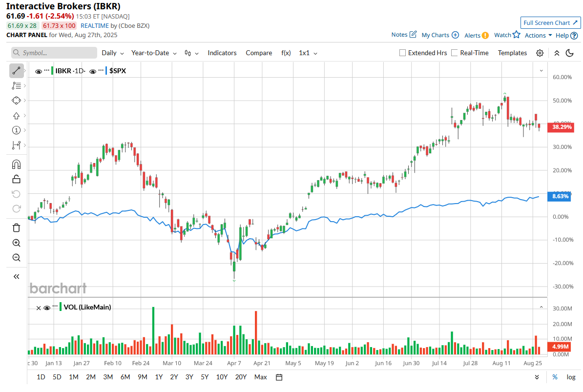
Task: Click the IBKR green color swatch
Action: click(52, 71)
